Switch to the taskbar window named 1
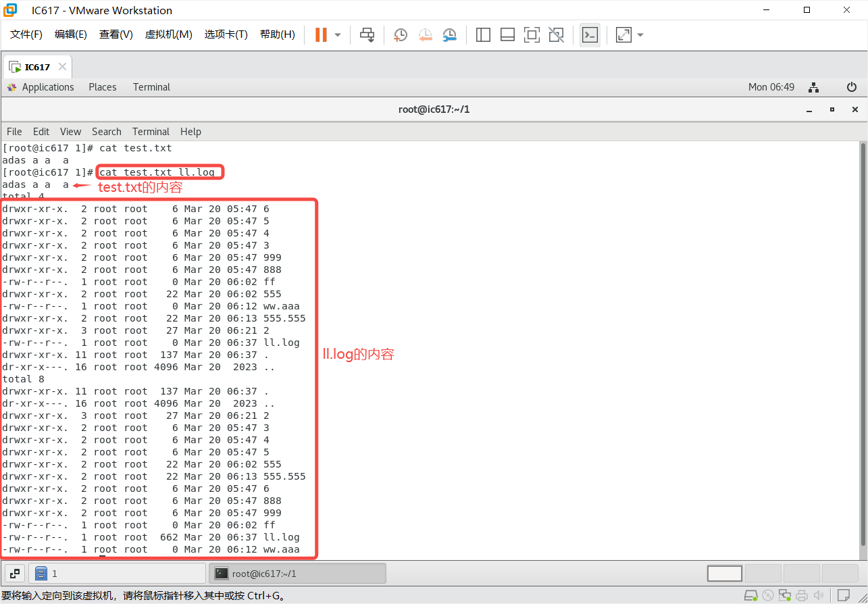Image resolution: width=868 pixels, height=604 pixels. 117,574
